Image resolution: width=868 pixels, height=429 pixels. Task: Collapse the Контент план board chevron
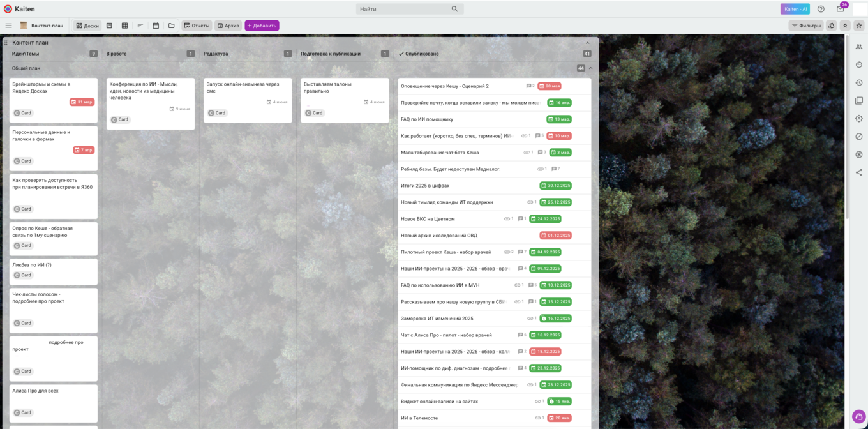pyautogui.click(x=588, y=43)
